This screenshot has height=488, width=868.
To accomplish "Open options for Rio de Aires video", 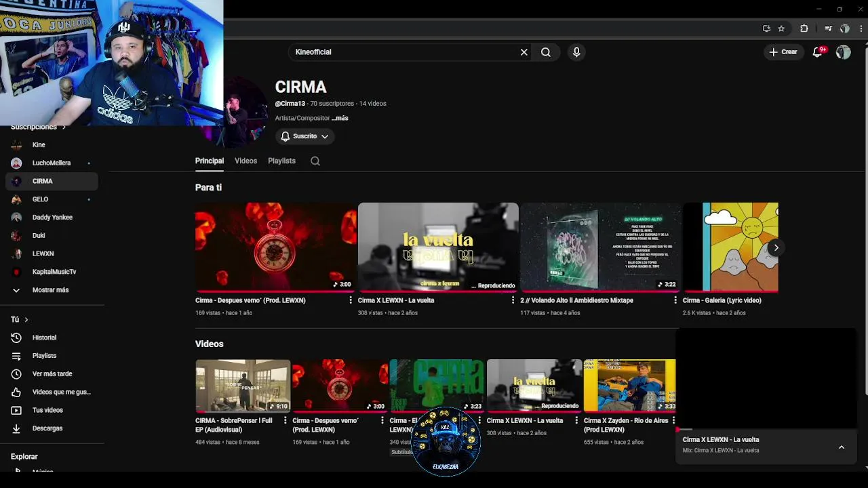I will click(673, 421).
